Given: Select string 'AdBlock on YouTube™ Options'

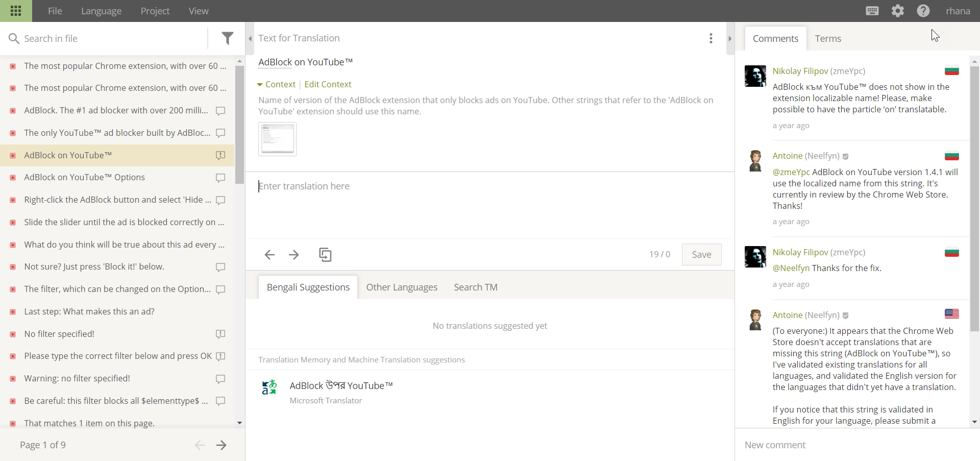Looking at the screenshot, I should (x=117, y=177).
